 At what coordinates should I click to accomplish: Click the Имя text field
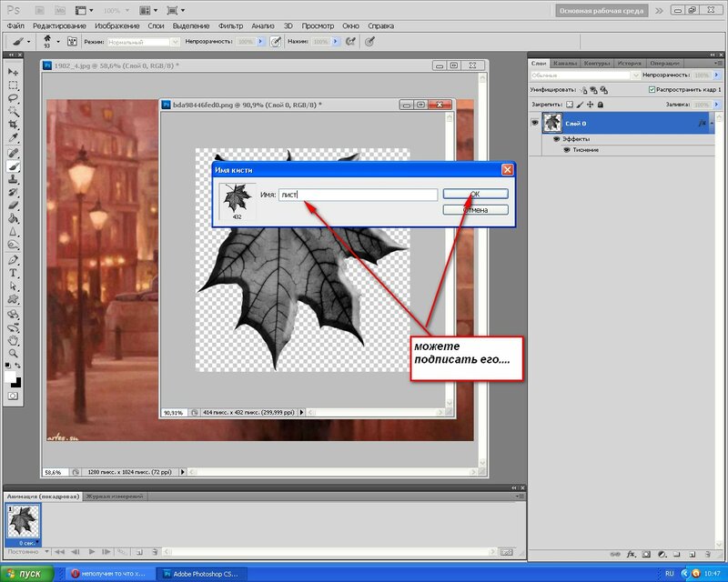pyautogui.click(x=358, y=195)
